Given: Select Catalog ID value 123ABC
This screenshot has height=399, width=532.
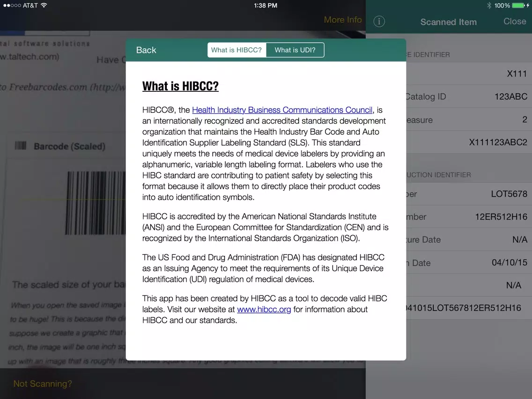Looking at the screenshot, I should tap(510, 96).
